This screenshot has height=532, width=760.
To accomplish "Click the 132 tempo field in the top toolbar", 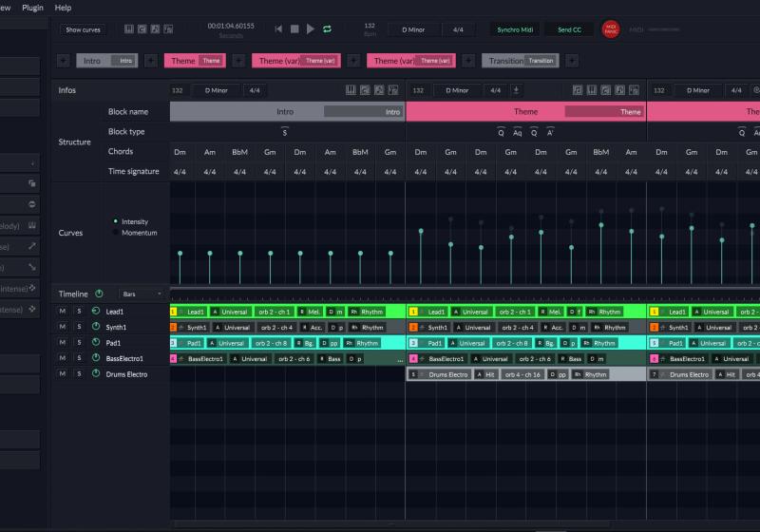I will pos(370,26).
